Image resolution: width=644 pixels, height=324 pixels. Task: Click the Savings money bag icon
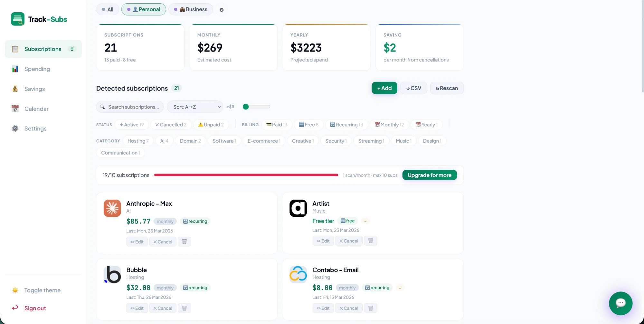tap(15, 89)
